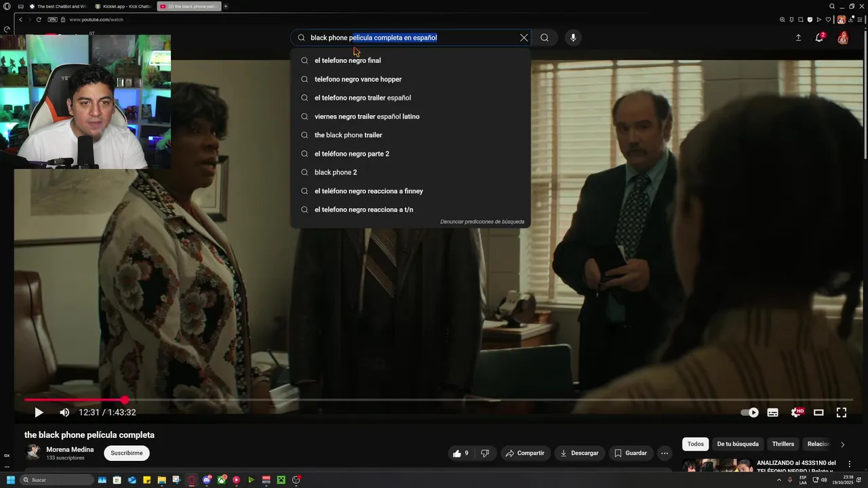Open the Windows Start menu
The height and width of the screenshot is (488, 868).
coord(10,480)
